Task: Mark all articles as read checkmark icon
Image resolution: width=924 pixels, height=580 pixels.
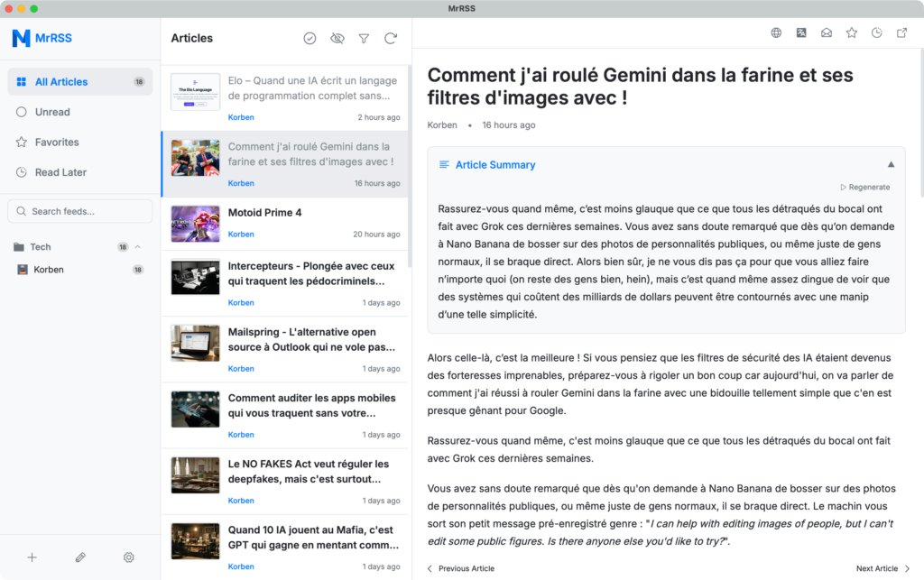Action: [x=310, y=38]
